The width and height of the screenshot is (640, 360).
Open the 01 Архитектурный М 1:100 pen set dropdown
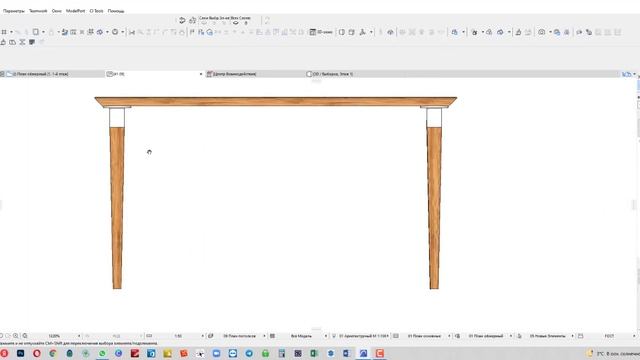coord(363,336)
